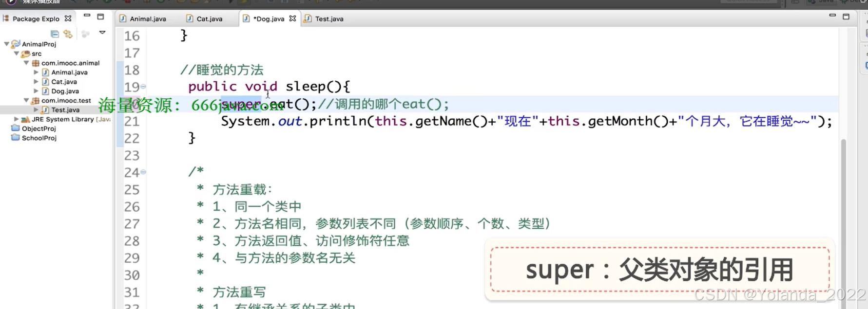Screen dimensions: 868x309
Task: Click the SchoolProj folder icon
Action: [16, 138]
